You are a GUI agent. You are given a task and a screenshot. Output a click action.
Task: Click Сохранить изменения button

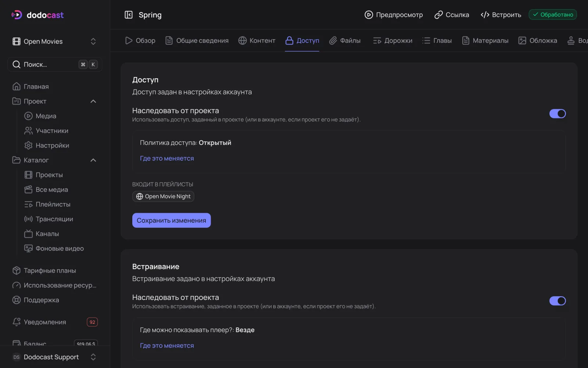(171, 220)
